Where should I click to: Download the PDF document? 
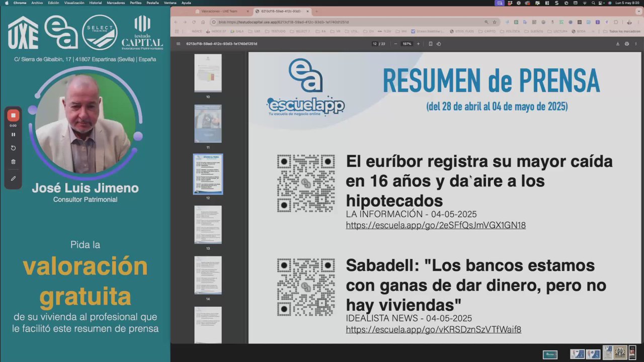(x=618, y=44)
